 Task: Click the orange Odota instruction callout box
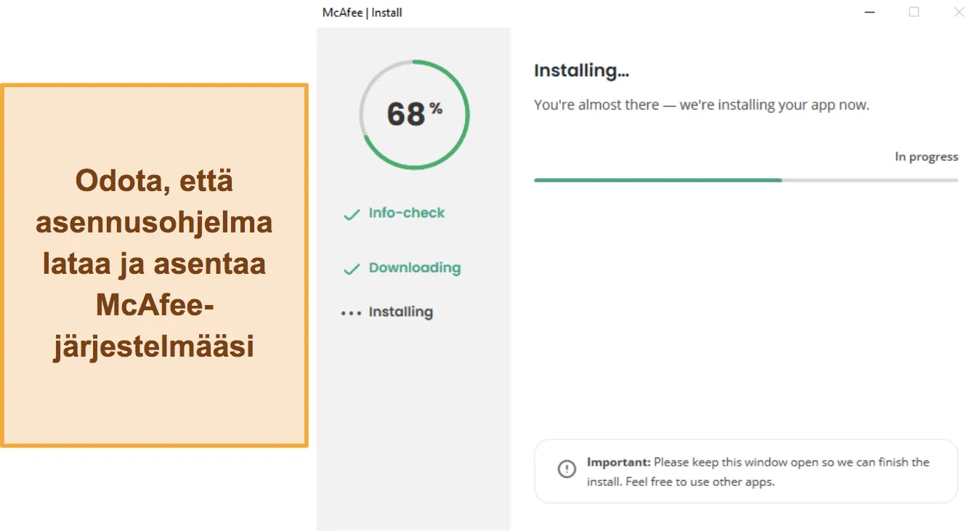point(154,265)
